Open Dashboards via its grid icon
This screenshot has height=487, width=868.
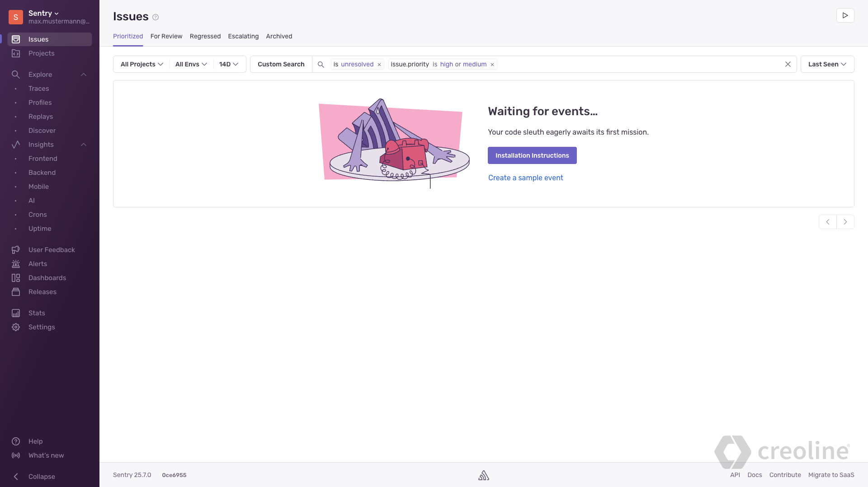16,278
